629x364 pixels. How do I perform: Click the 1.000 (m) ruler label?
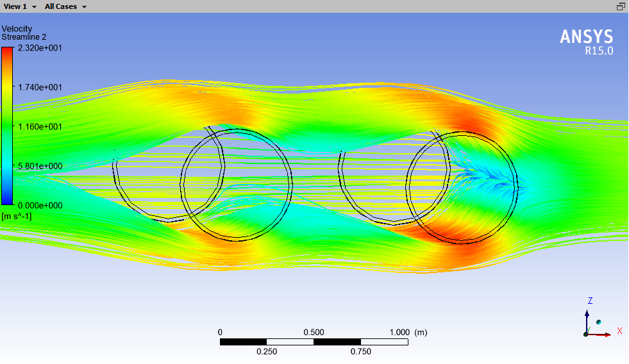[407, 333]
